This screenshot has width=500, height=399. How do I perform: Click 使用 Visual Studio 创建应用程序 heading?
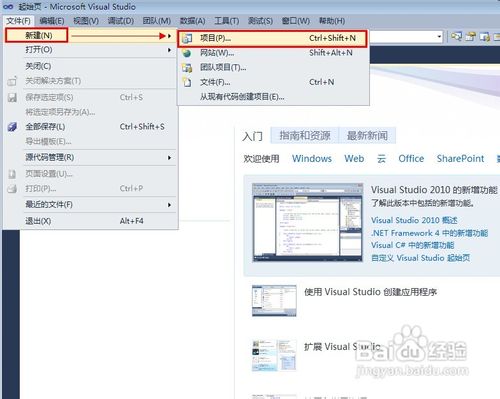(x=370, y=292)
